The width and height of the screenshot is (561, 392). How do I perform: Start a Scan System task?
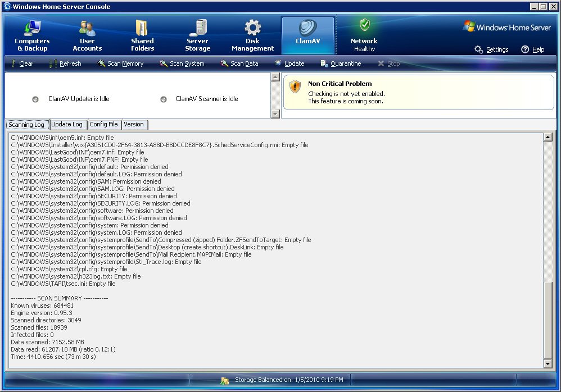(x=182, y=63)
